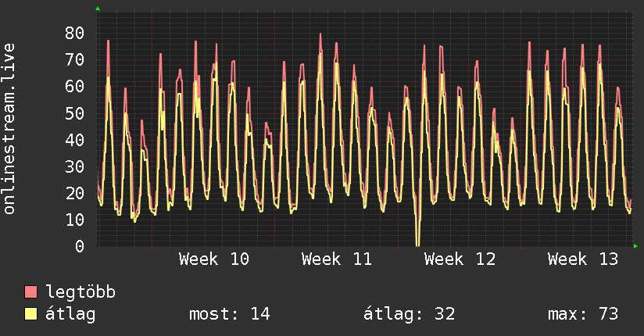Click the 40 y-axis label
The width and height of the screenshot is (644, 336).
click(75, 140)
